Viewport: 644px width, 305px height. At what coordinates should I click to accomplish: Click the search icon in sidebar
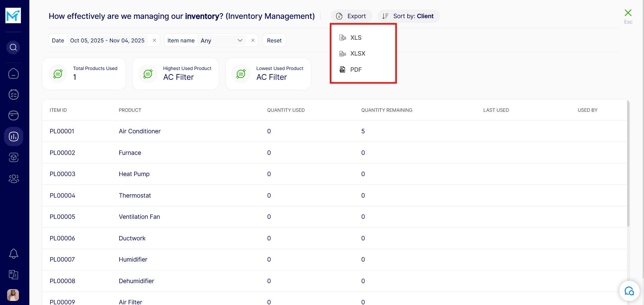click(13, 47)
